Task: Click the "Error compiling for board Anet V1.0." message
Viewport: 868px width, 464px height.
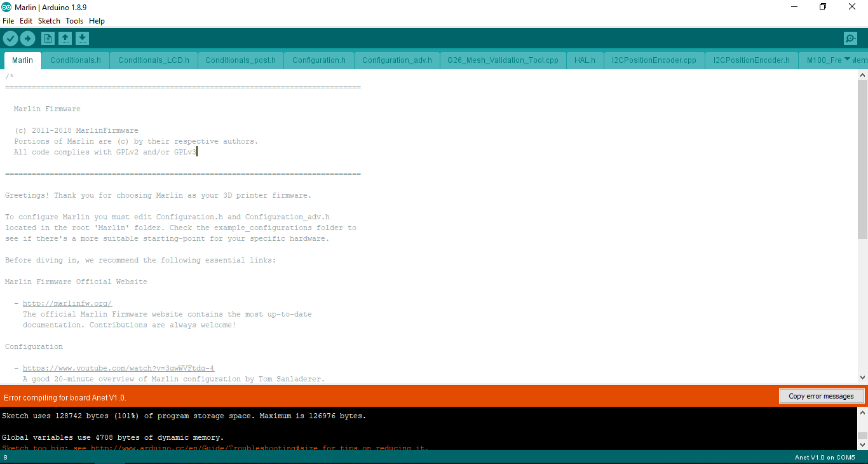Action: click(65, 397)
